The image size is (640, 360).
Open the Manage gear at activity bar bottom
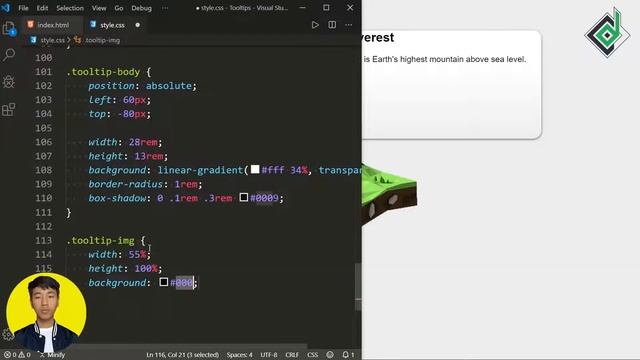tap(7, 334)
